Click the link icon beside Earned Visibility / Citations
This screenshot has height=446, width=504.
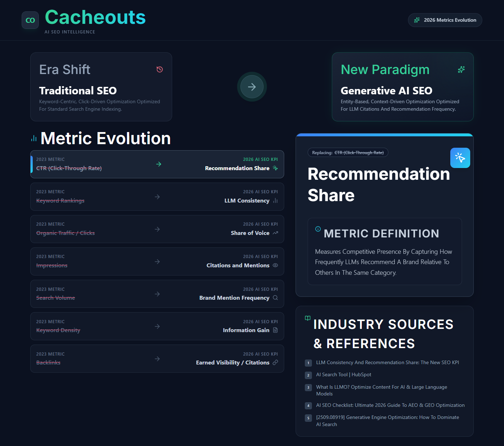coord(275,362)
